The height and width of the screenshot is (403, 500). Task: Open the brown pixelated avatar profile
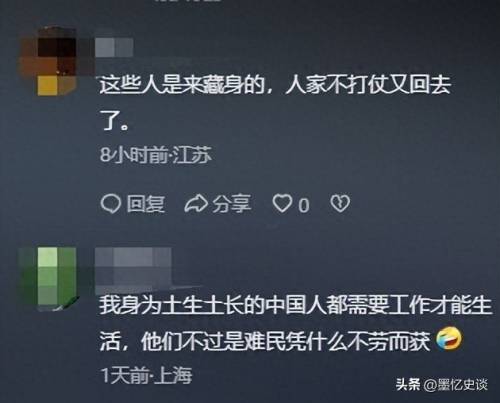(49, 62)
